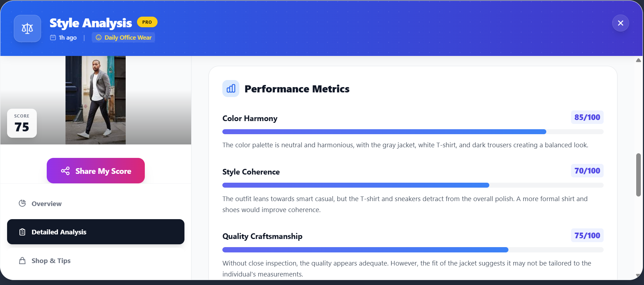Click the smiley icon in Daily Office Wear tag
Screen dimensions: 644x285
98,38
